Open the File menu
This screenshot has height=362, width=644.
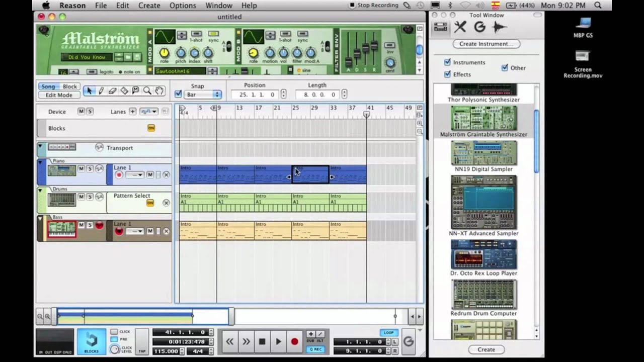point(101,6)
